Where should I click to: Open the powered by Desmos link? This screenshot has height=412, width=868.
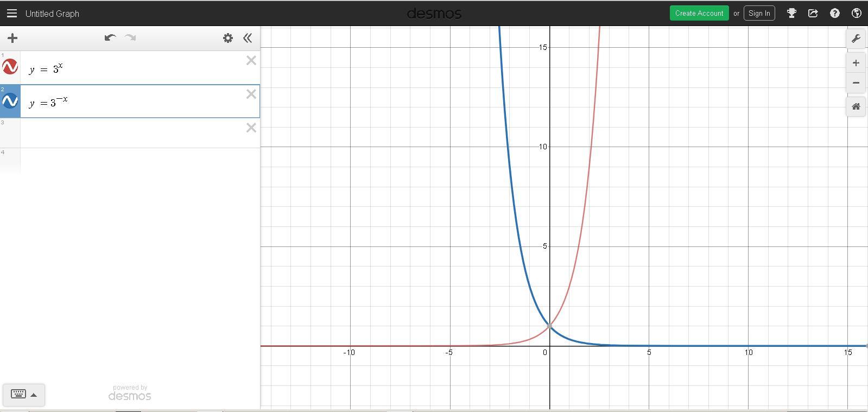(130, 393)
